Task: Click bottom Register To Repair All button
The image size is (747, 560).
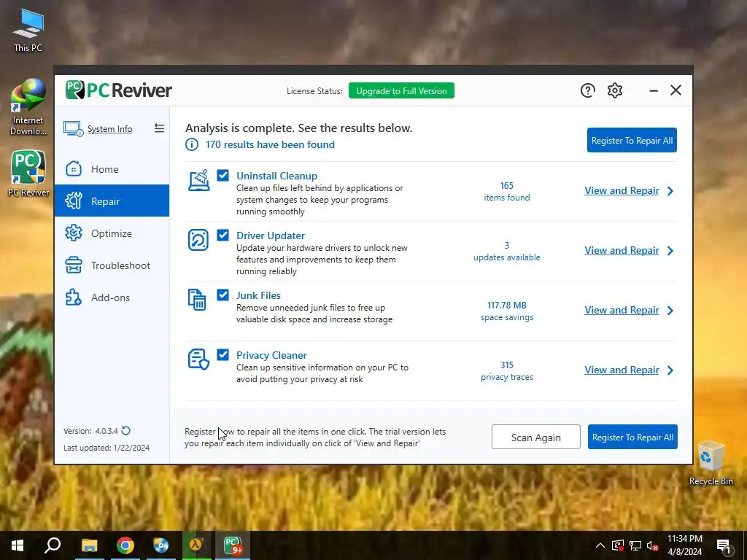Action: [632, 437]
